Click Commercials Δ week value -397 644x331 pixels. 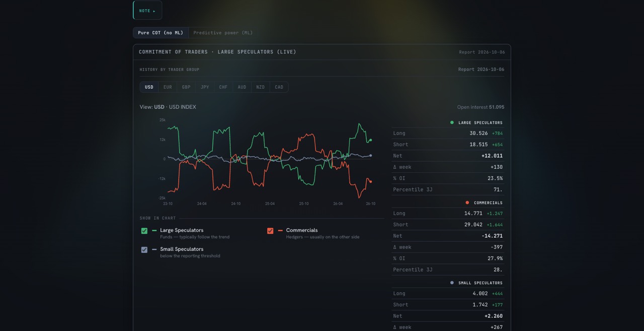(497, 247)
